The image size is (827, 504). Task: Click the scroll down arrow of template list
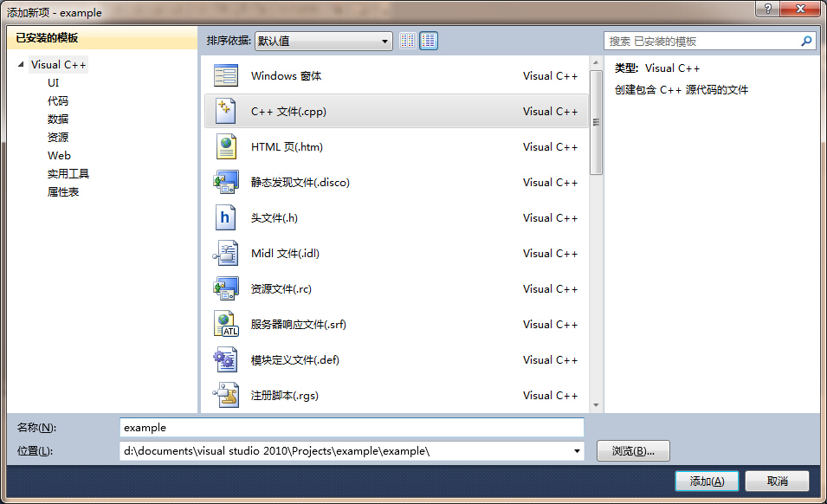(x=596, y=405)
